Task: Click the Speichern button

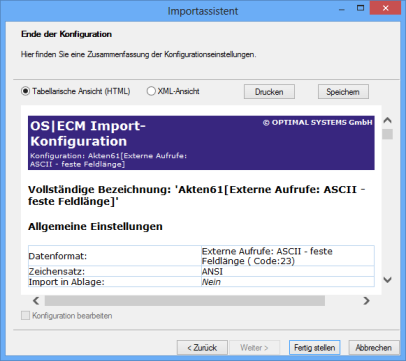Action: [343, 92]
